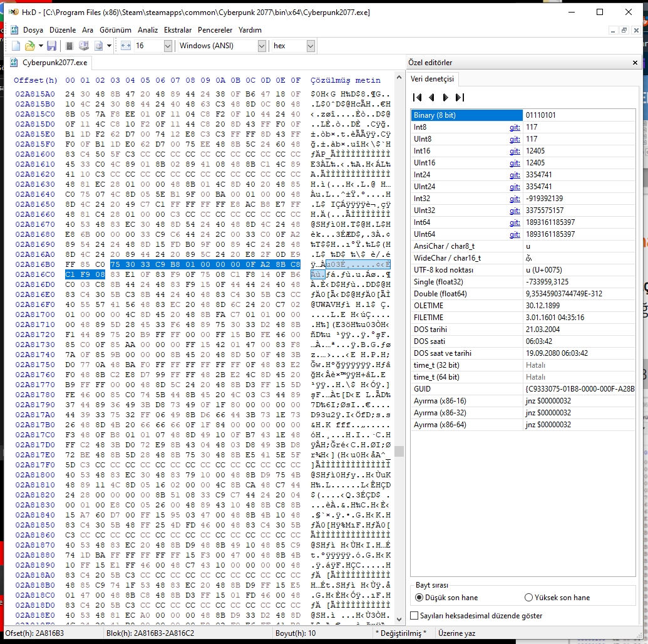
Task: Click the git link for UInt8
Action: [x=515, y=140]
